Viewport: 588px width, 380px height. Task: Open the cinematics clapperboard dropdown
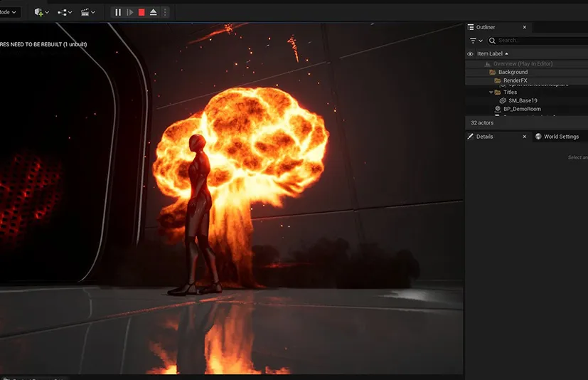tap(87, 12)
